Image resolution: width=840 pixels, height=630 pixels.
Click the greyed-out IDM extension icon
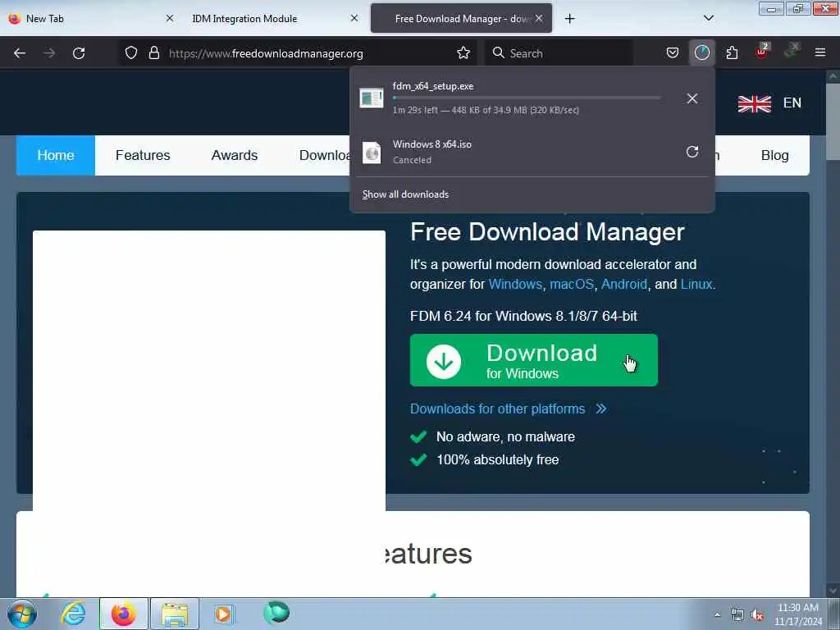792,51
